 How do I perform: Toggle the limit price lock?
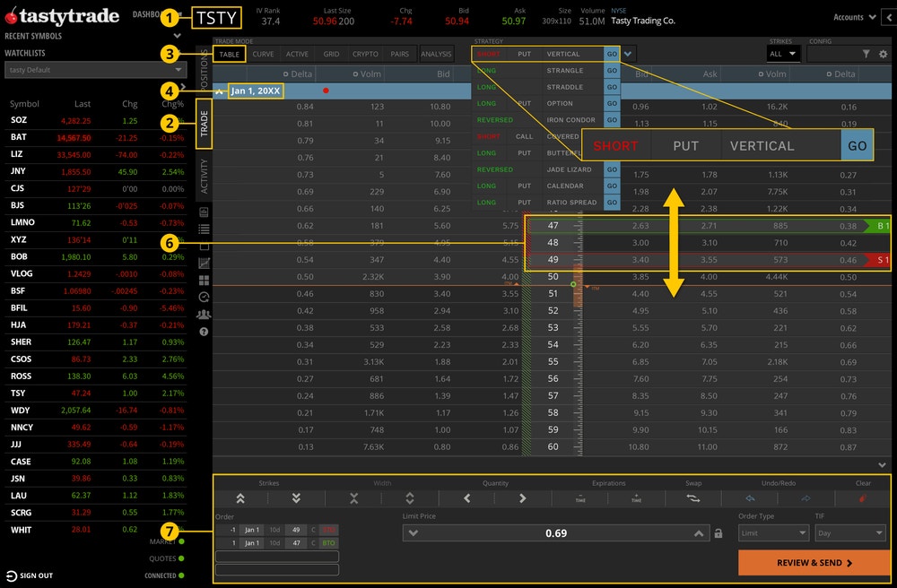point(718,533)
